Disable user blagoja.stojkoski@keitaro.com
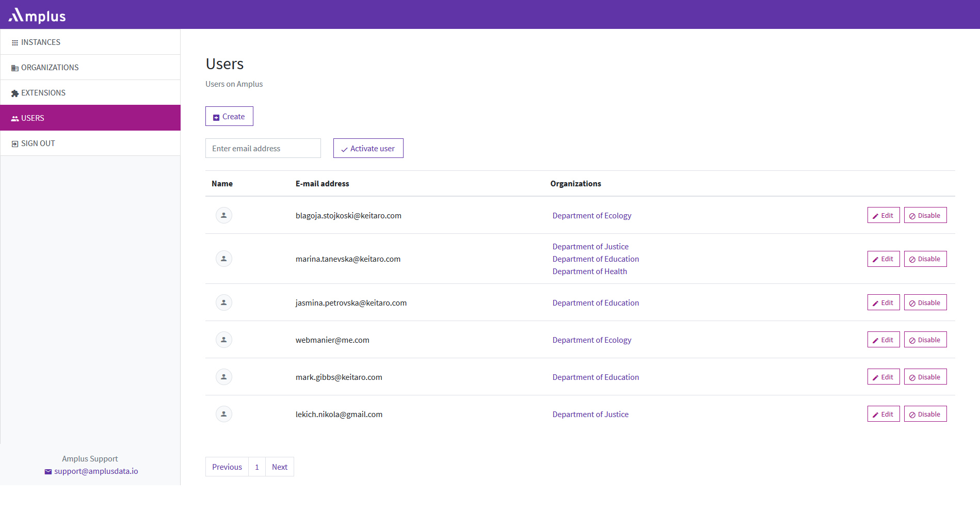This screenshot has width=980, height=526. tap(925, 215)
